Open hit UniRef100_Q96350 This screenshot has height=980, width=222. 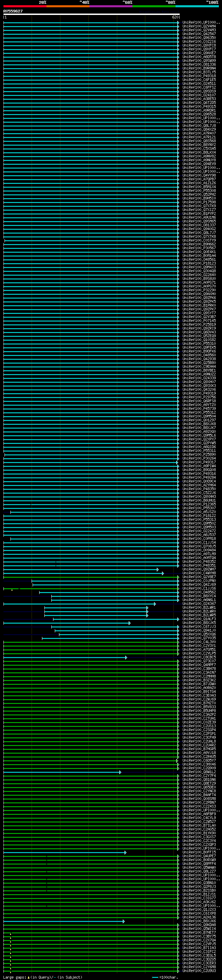[199, 38]
